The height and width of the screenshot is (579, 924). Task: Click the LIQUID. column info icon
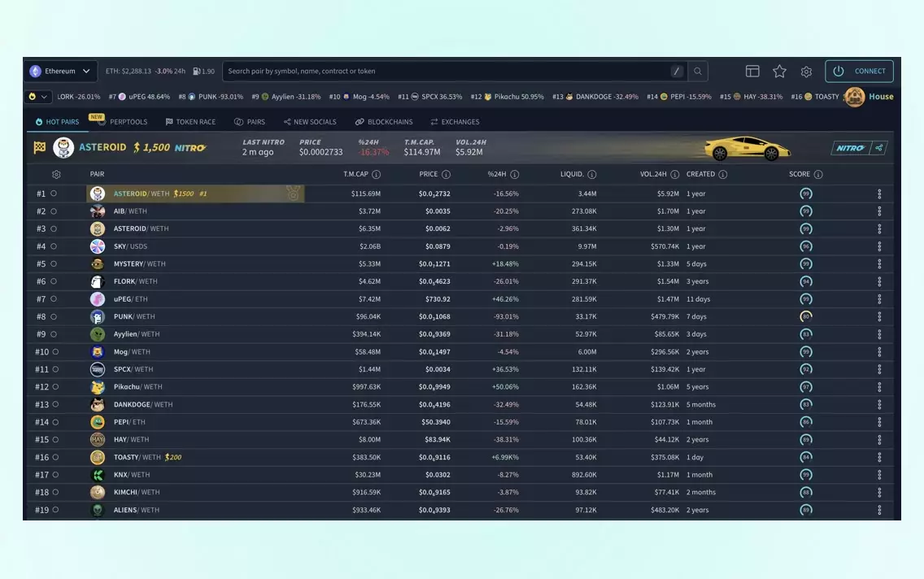591,174
